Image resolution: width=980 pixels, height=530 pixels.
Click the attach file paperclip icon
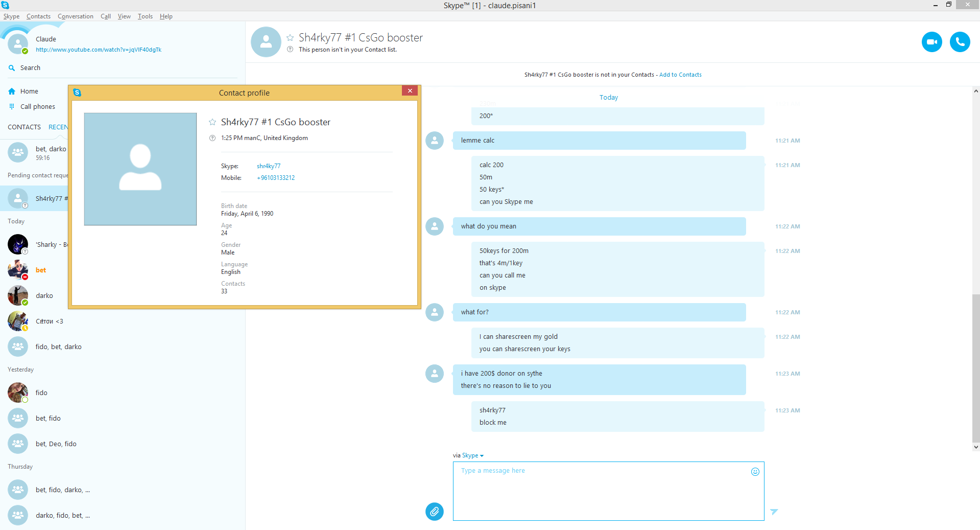[x=434, y=511]
